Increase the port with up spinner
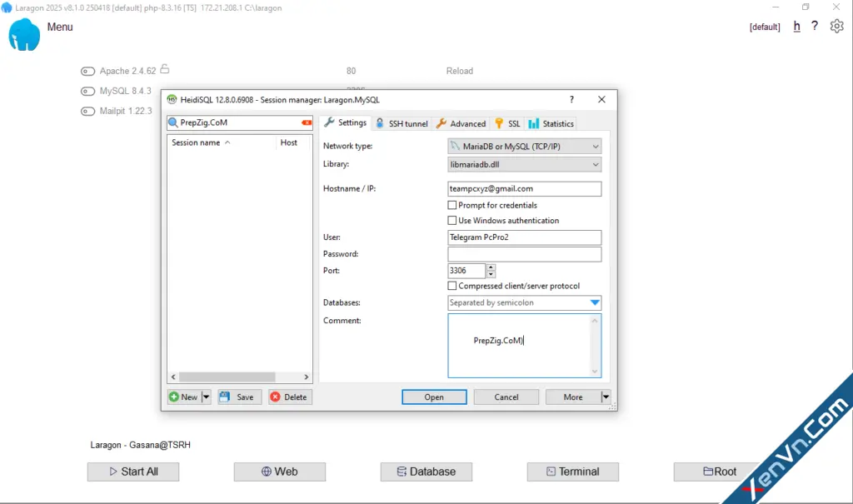This screenshot has width=853, height=504. point(491,267)
